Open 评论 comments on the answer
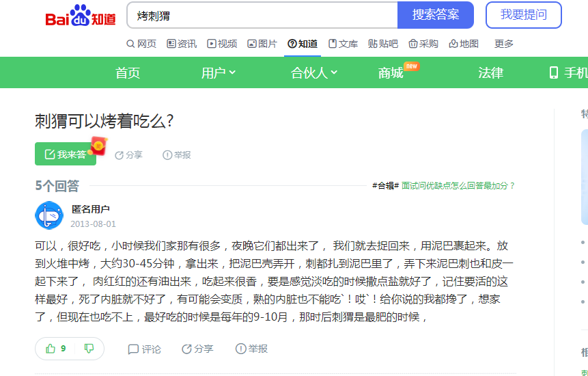 click(x=144, y=349)
